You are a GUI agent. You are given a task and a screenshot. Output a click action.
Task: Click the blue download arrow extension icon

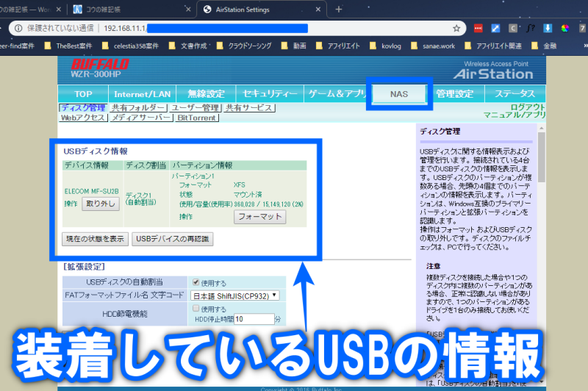coord(548,28)
